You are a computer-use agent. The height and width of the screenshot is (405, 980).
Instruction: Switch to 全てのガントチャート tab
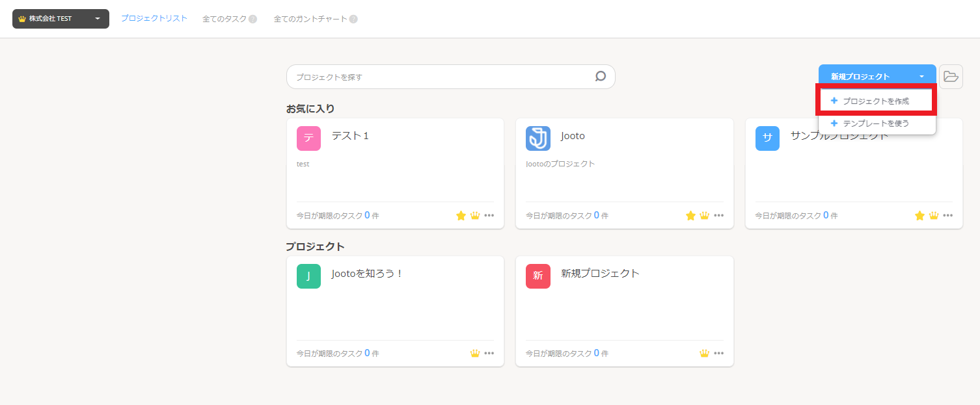coord(311,19)
